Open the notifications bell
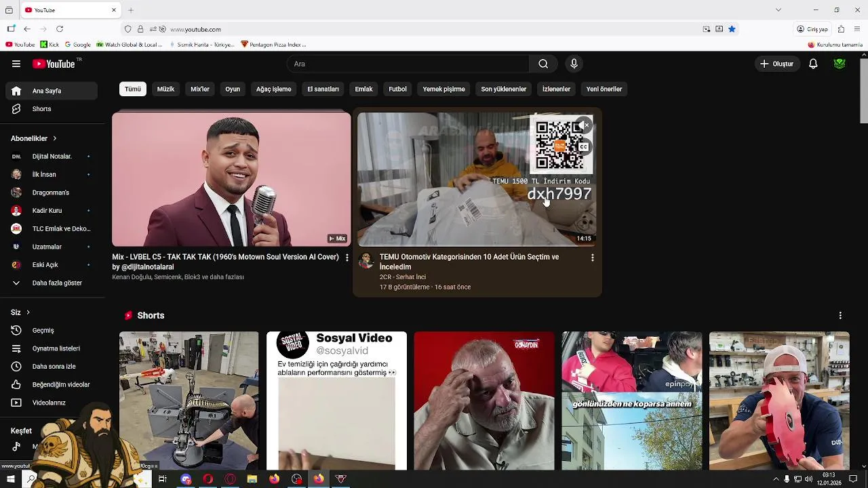 [x=813, y=64]
